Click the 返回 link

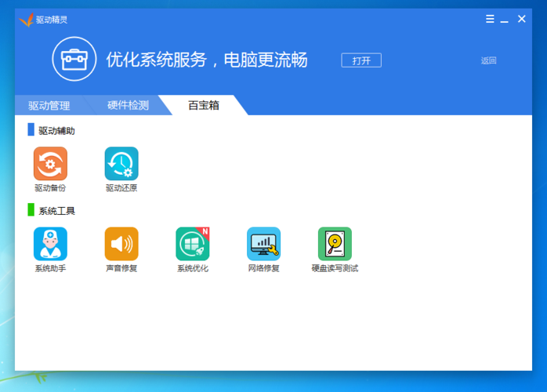(x=488, y=60)
